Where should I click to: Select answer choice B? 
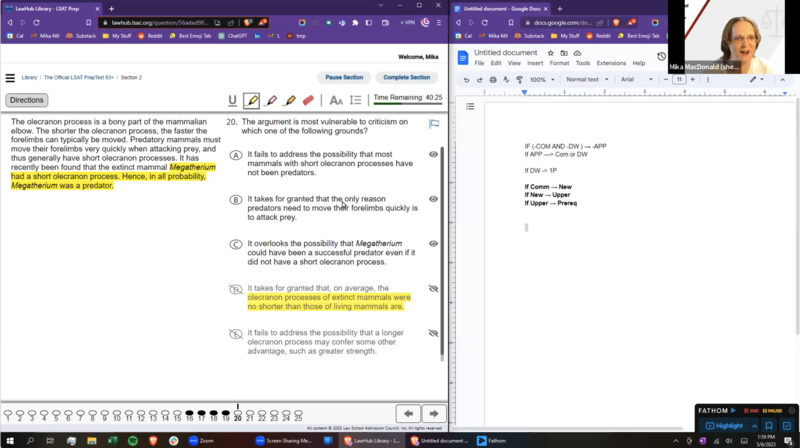point(236,200)
